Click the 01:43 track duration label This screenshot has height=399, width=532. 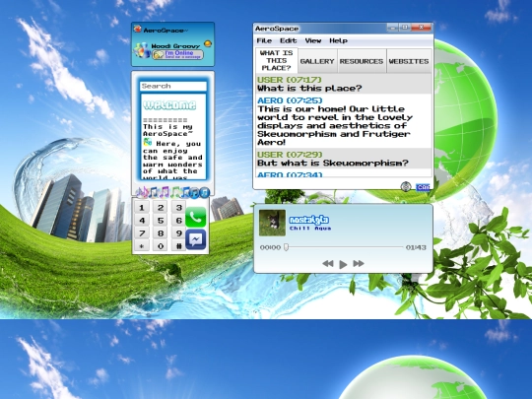pyautogui.click(x=416, y=247)
